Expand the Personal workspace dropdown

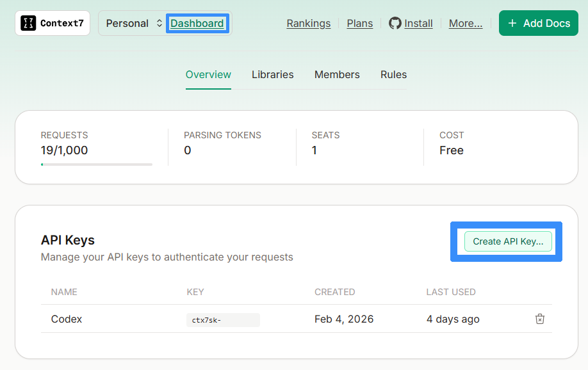[134, 23]
